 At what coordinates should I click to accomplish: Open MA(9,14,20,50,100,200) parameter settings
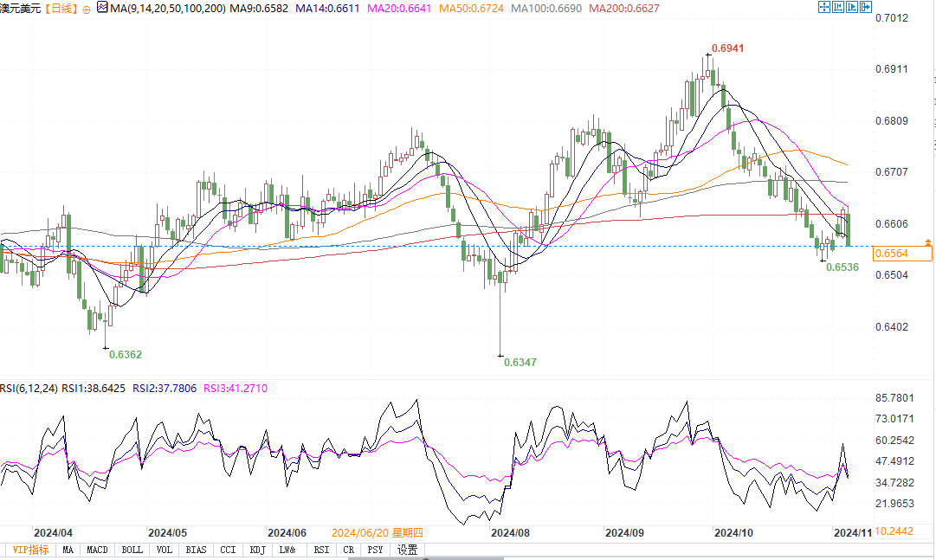[160, 8]
